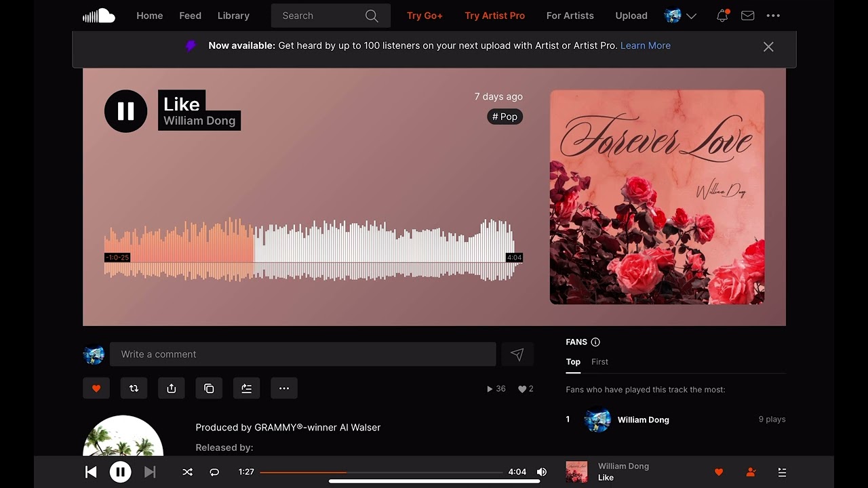Open William Dong artist link under title

pos(199,121)
